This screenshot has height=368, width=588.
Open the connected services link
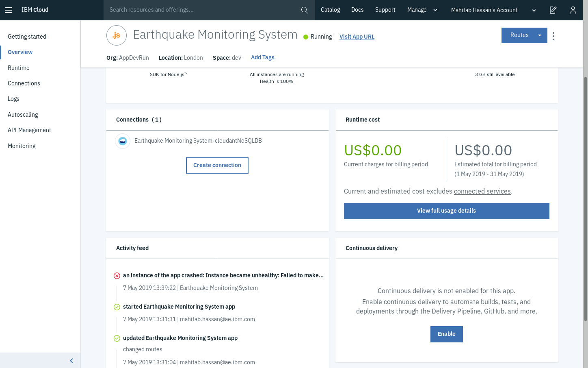click(x=482, y=191)
